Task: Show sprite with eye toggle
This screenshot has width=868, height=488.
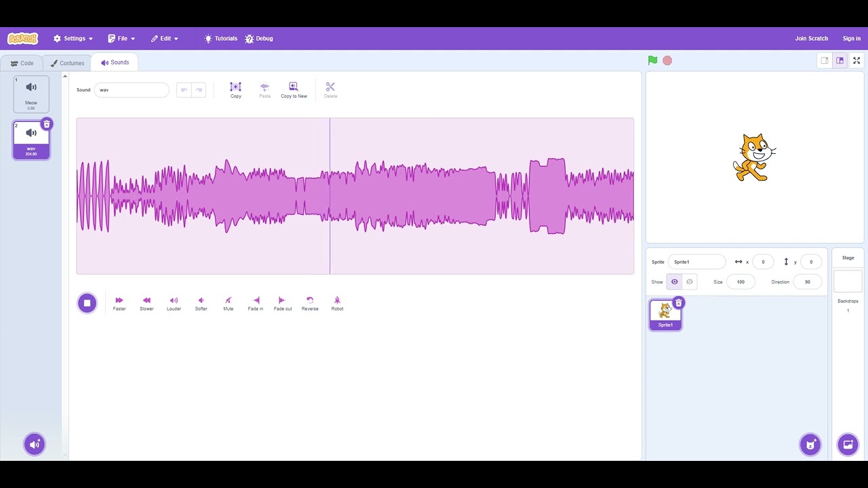Action: point(674,282)
